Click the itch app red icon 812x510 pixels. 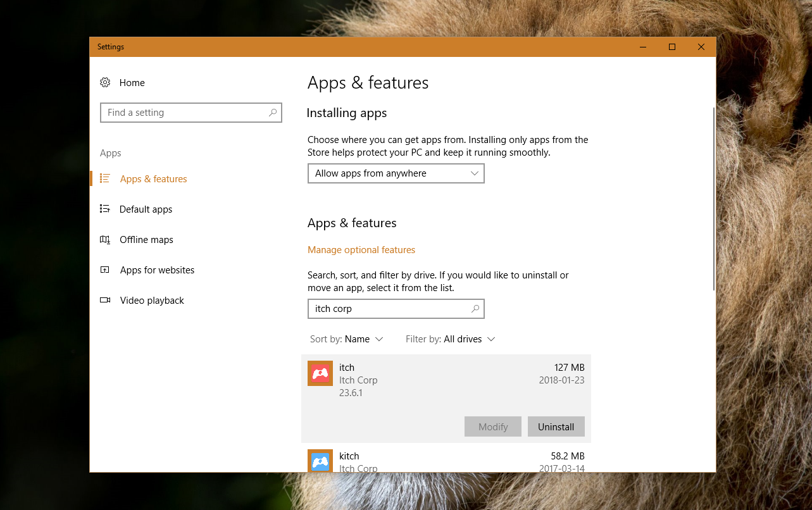click(x=320, y=373)
